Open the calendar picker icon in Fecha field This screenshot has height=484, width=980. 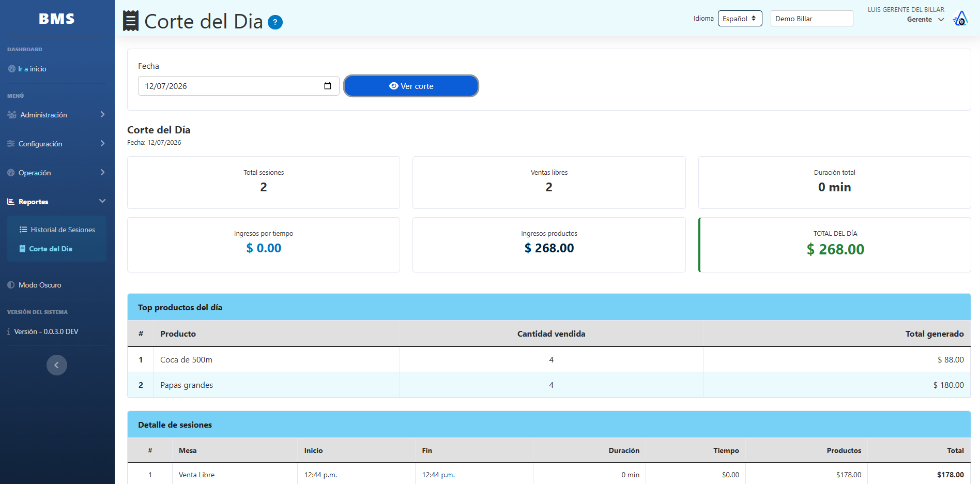(x=328, y=86)
